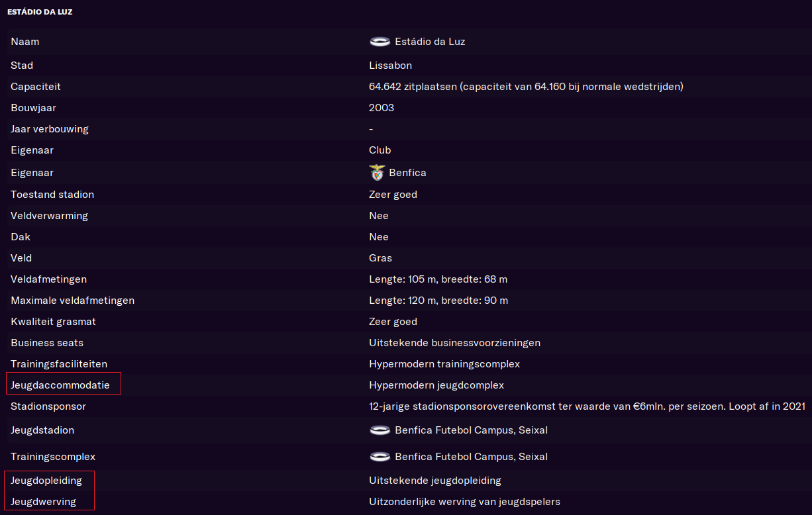The height and width of the screenshot is (515, 812).
Task: Open Benfica Futebol Campus link under Jeugdstadion
Action: 471,430
